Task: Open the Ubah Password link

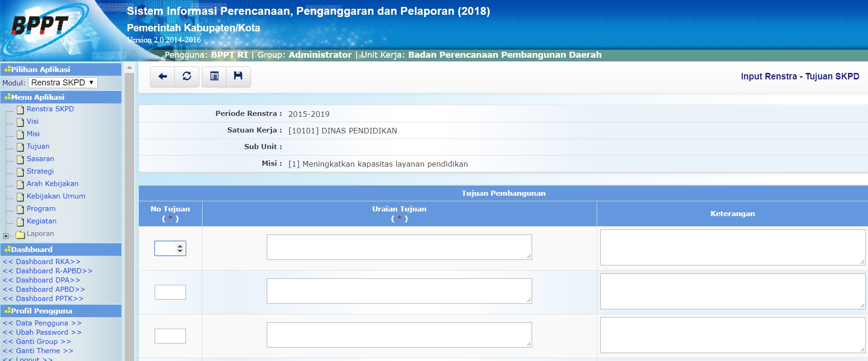Action: coord(42,332)
